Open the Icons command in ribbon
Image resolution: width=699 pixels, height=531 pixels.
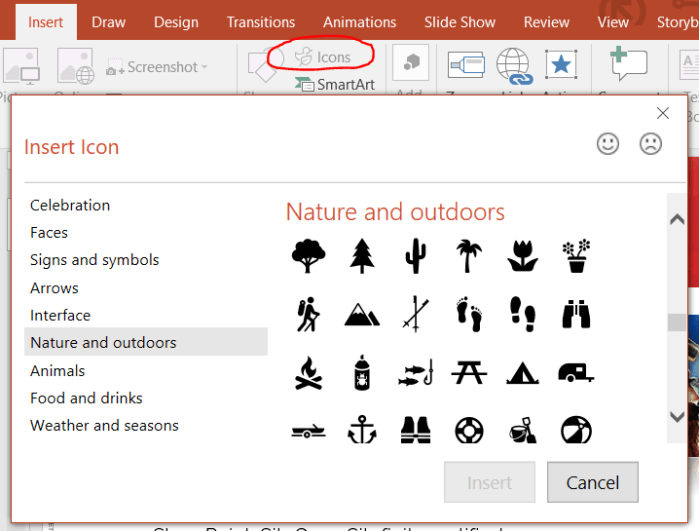[323, 57]
